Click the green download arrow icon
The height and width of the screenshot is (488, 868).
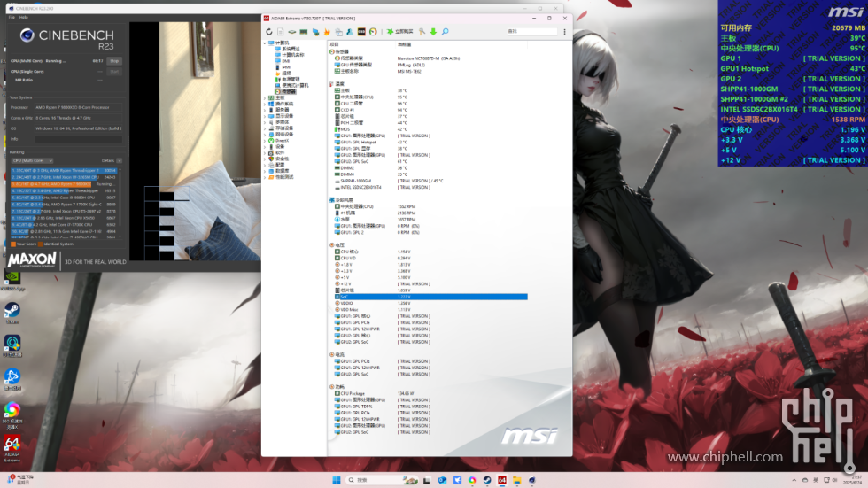point(433,32)
